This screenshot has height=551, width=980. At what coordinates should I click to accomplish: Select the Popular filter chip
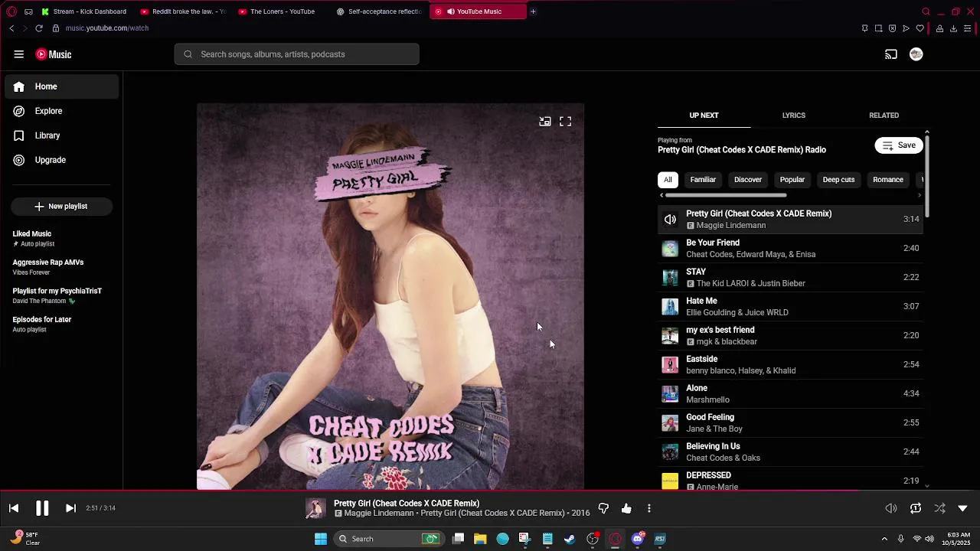792,180
